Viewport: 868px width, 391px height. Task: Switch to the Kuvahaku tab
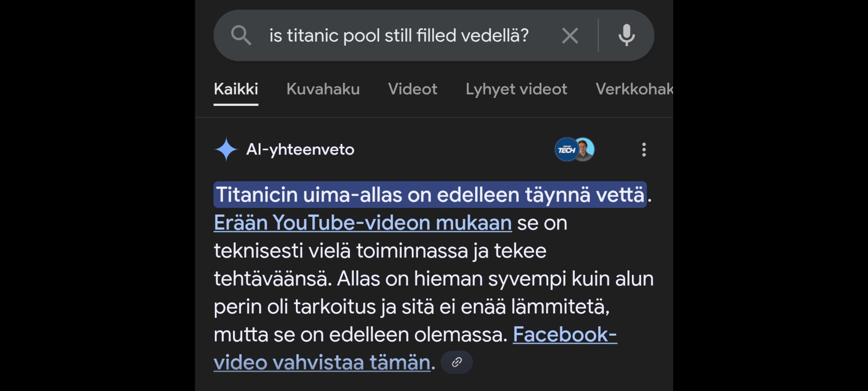coord(323,89)
